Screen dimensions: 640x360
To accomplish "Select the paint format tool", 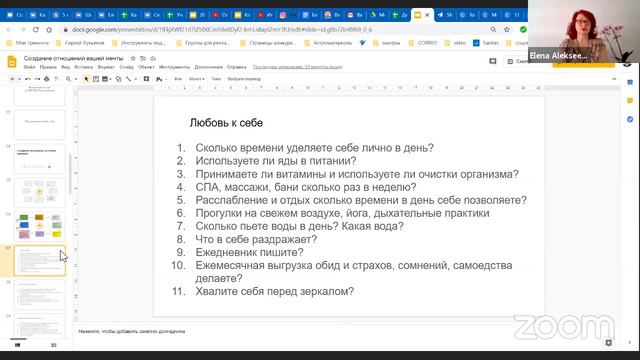I will (x=56, y=79).
